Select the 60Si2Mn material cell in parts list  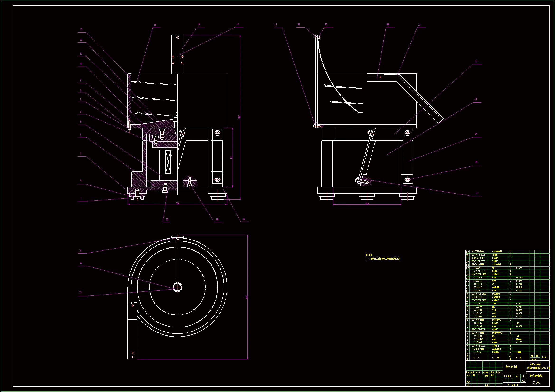click(x=519, y=278)
